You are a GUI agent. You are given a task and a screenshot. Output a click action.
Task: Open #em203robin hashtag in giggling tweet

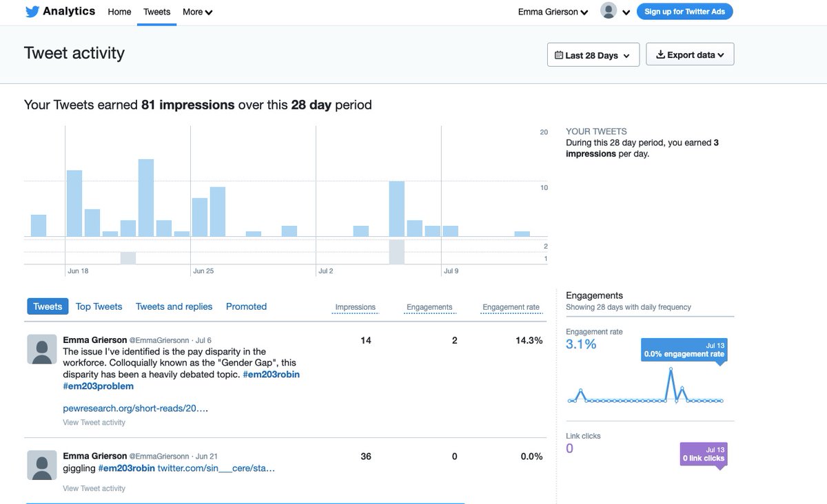pos(126,468)
